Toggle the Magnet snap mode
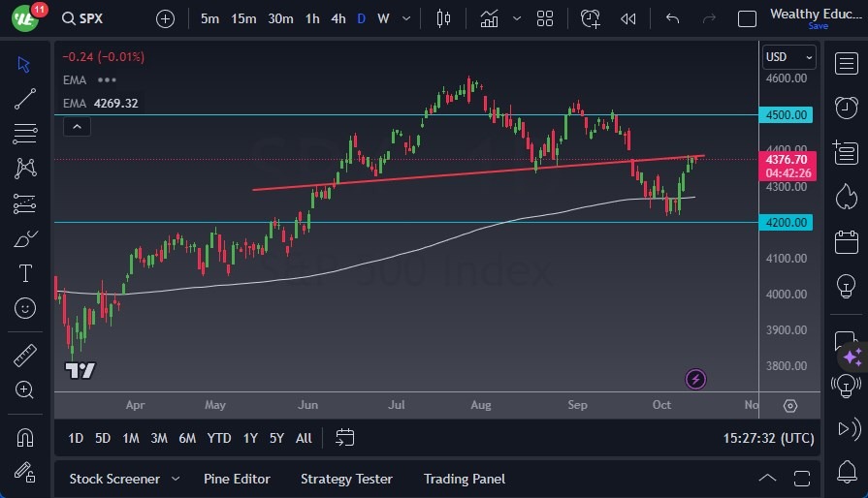The height and width of the screenshot is (498, 868). coord(25,437)
